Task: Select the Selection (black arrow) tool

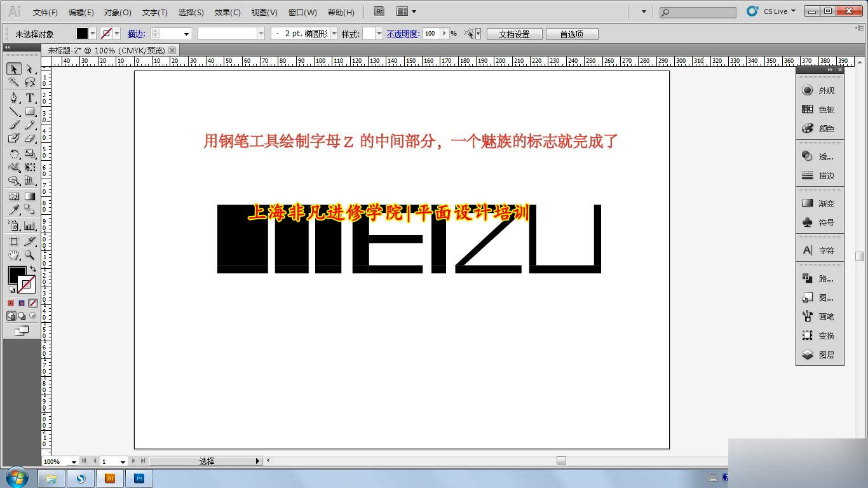Action: [x=14, y=69]
